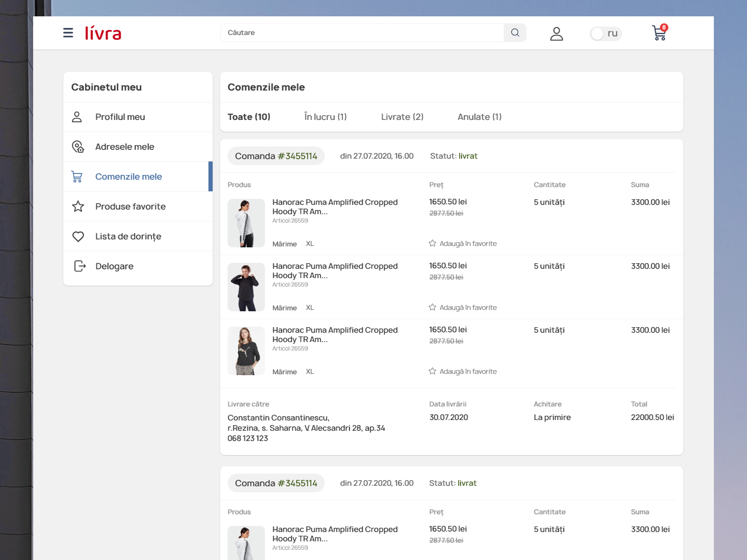Click the Produse favorite star icon
This screenshot has height=560, width=747.
[78, 206]
